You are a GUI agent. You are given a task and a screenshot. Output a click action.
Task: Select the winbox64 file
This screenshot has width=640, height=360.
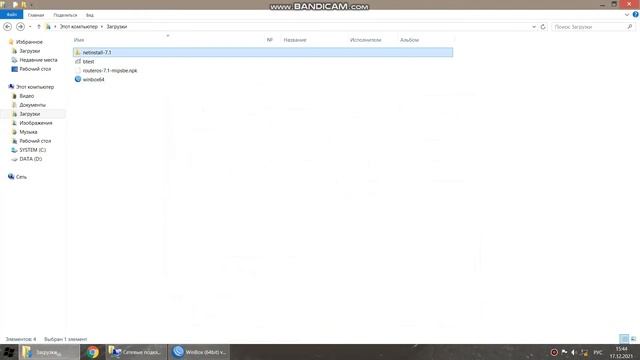[93, 80]
